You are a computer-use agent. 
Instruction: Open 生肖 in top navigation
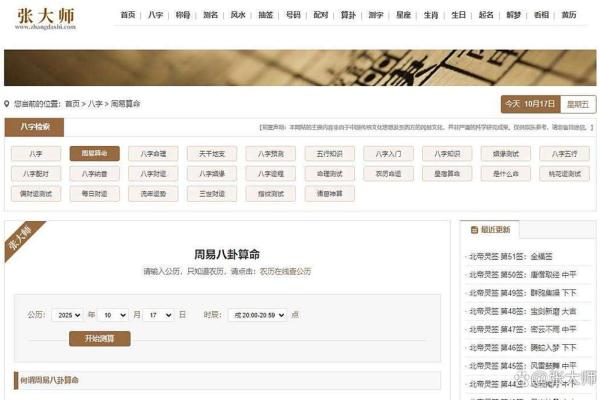[431, 15]
